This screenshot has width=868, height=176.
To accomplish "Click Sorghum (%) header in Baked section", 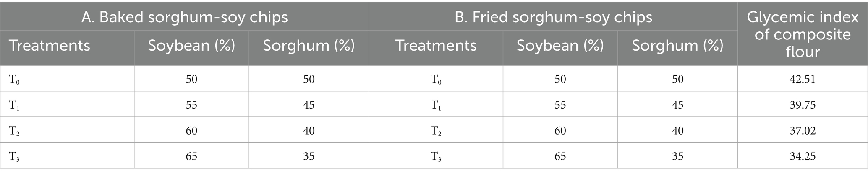I will [309, 46].
